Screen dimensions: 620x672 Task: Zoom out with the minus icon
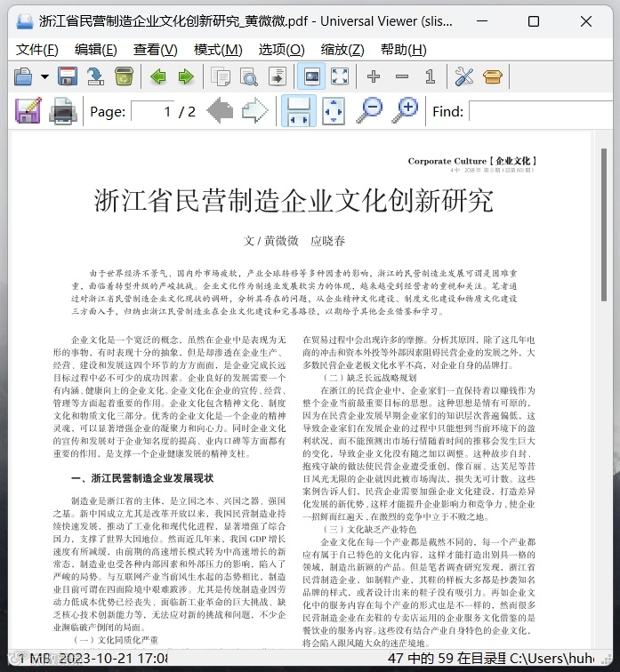point(402,76)
